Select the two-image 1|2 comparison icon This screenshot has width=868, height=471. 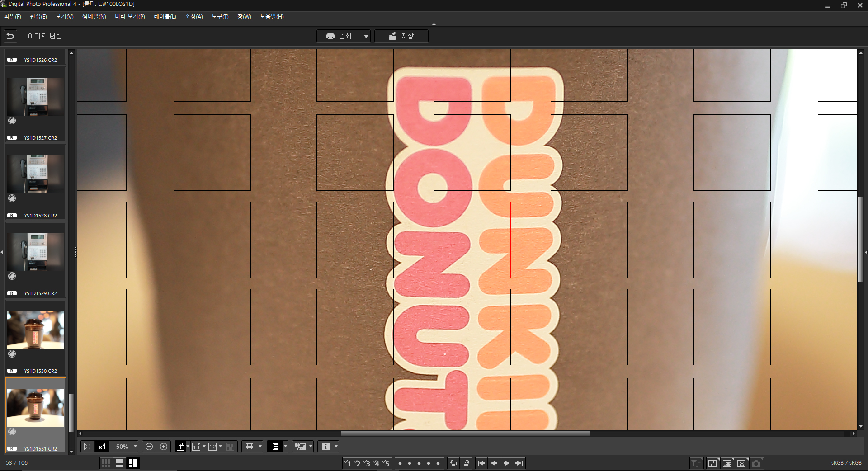point(212,447)
